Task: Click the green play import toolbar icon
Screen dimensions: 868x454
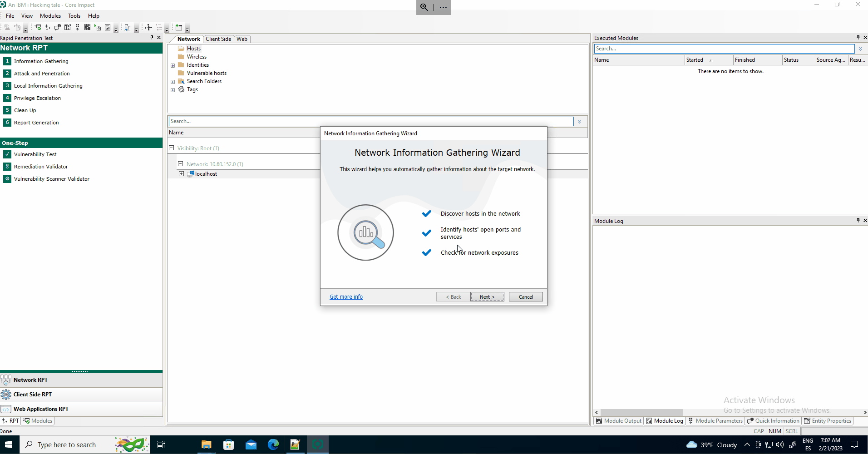Action: pyautogui.click(x=98, y=27)
